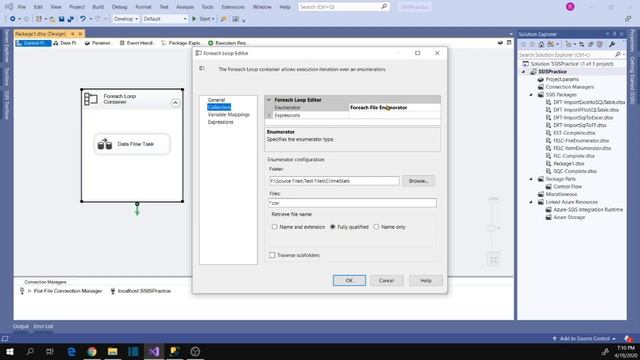Click OK in the Foreach Loop Editor
The height and width of the screenshot is (360, 640).
(349, 280)
